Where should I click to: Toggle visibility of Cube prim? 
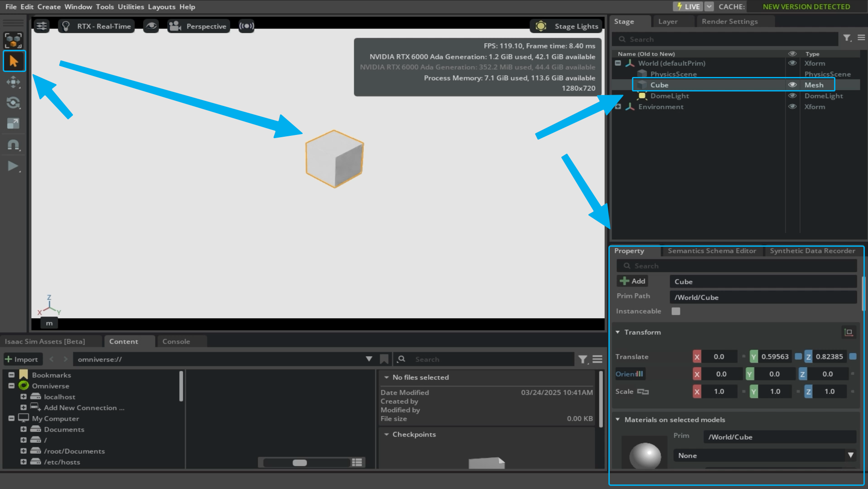pos(792,85)
